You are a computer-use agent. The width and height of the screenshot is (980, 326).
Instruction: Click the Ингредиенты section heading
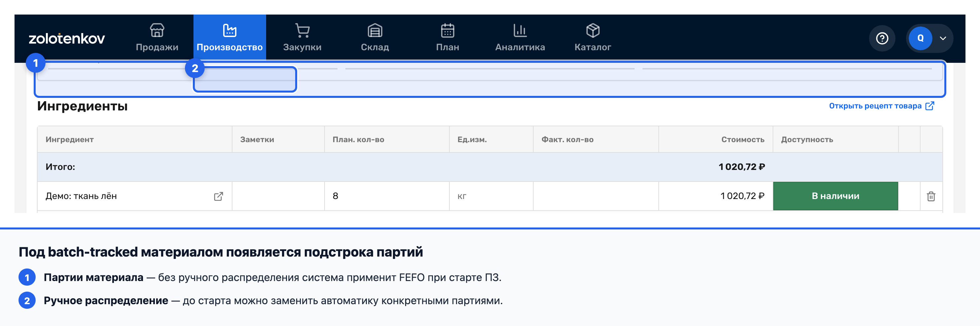82,106
